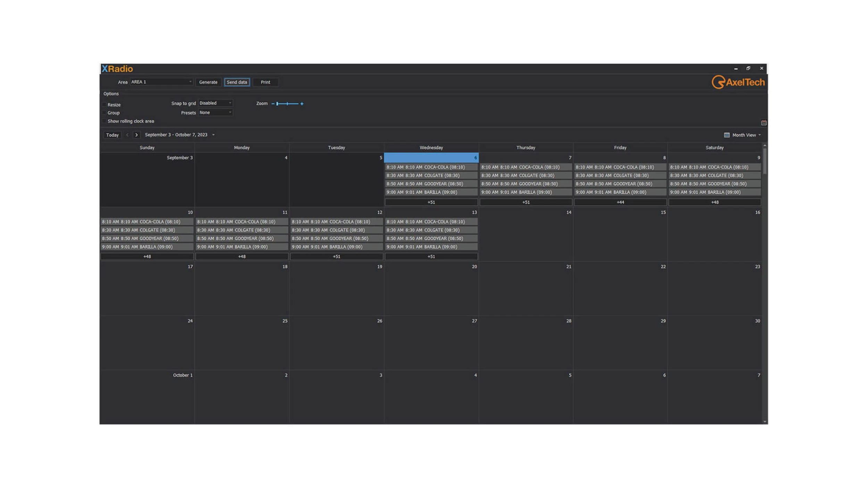Expand the +44 more events on Friday 8
The image size is (868, 488).
coord(620,202)
